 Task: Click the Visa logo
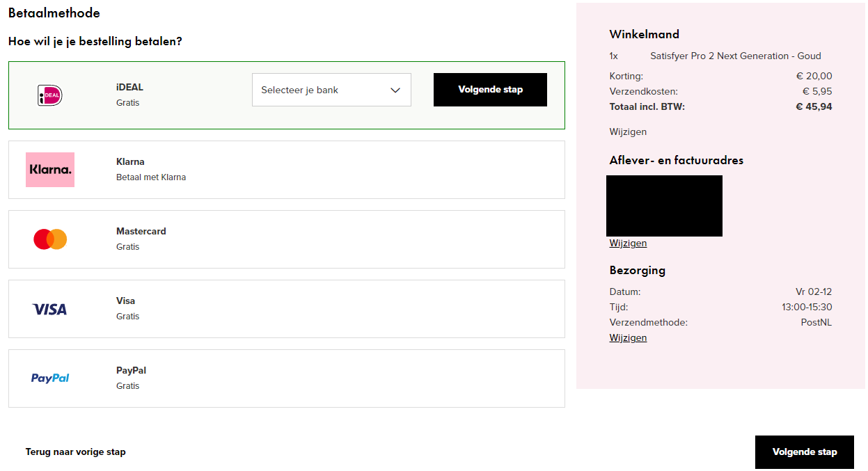(x=50, y=309)
